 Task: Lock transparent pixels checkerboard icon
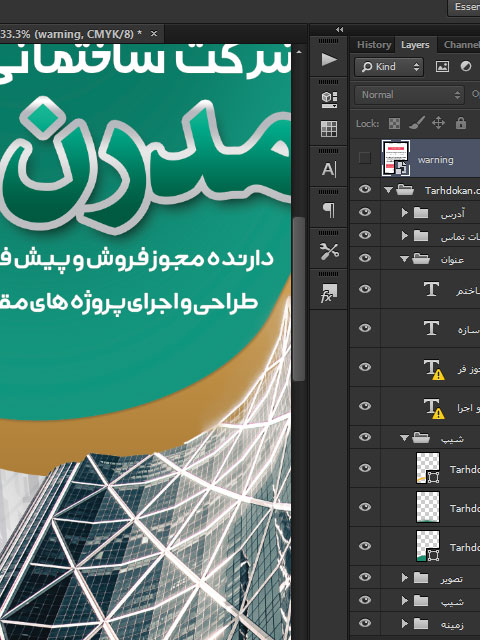click(394, 123)
